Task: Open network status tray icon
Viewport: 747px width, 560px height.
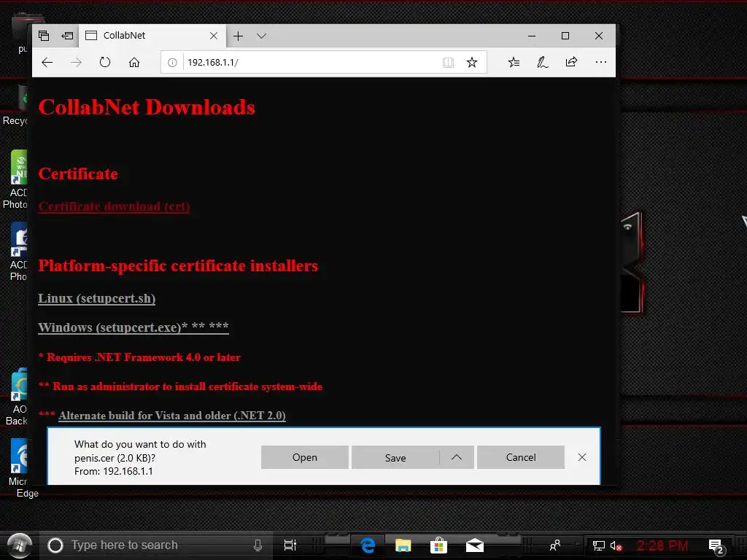Action: pos(598,545)
